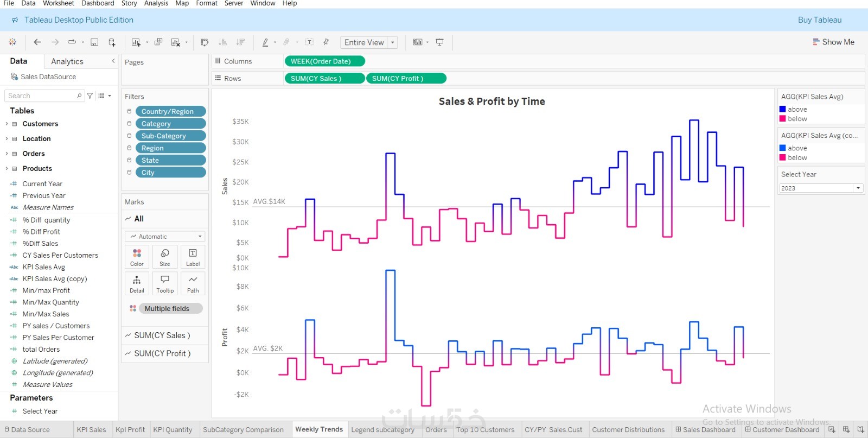Screen dimensions: 868x438
Task: Open the Label marks card
Action: pos(193,257)
